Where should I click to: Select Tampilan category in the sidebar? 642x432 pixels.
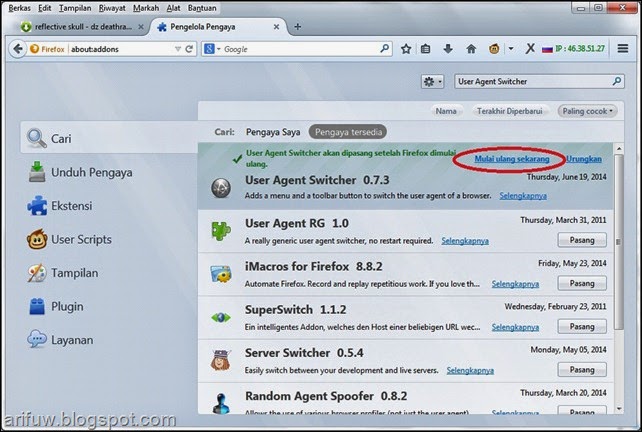pos(109,273)
